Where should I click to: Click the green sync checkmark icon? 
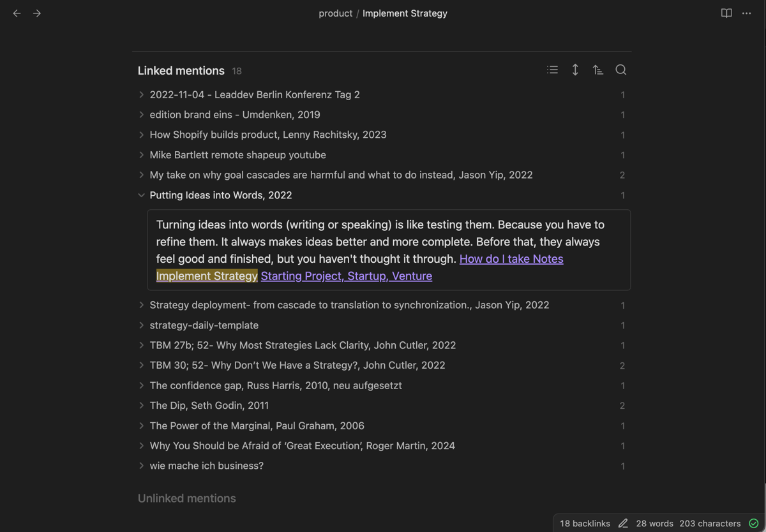pos(754,523)
